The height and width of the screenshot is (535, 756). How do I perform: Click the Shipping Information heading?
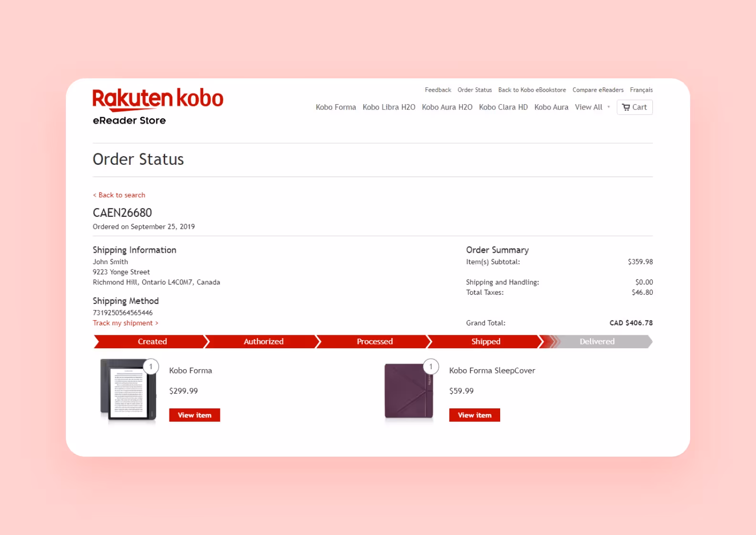point(134,250)
